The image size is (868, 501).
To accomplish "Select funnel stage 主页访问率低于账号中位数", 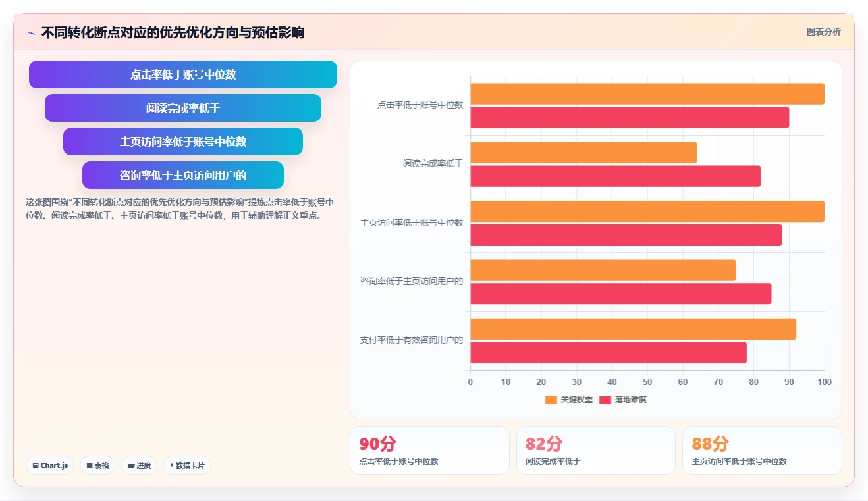I will [x=183, y=142].
